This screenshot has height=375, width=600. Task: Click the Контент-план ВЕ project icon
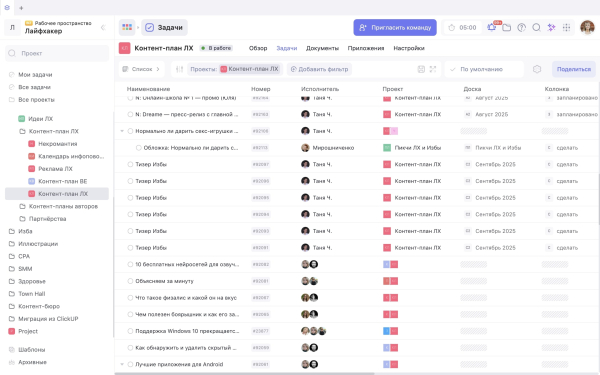pos(32,181)
